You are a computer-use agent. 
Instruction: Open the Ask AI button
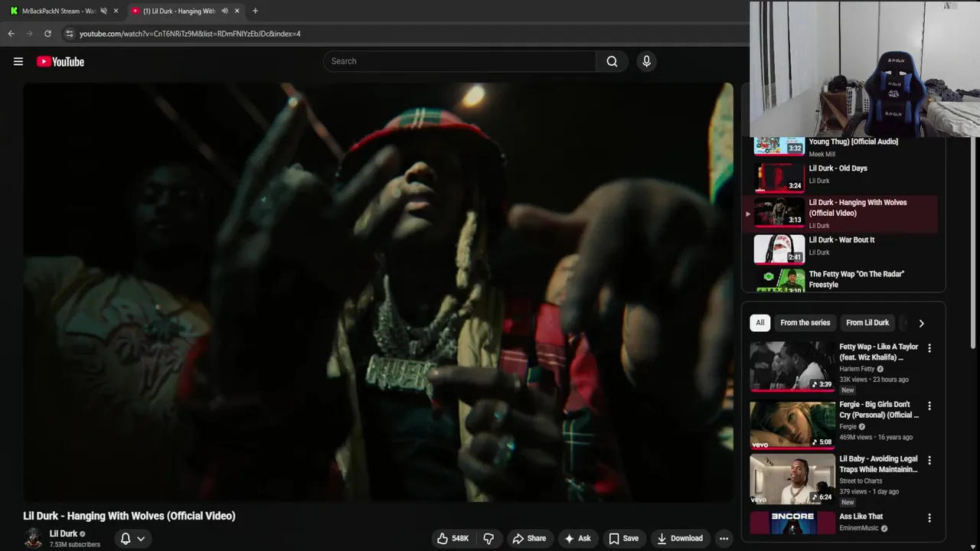point(577,539)
